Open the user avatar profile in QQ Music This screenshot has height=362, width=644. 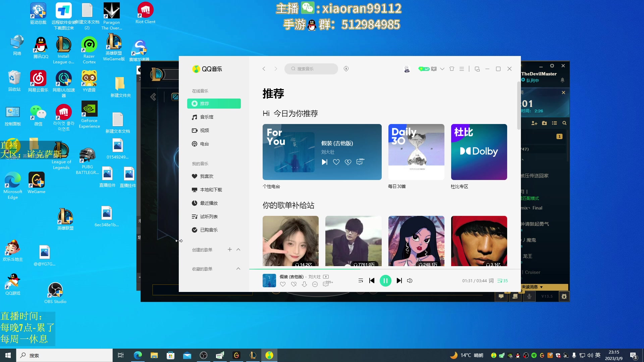[x=407, y=69]
